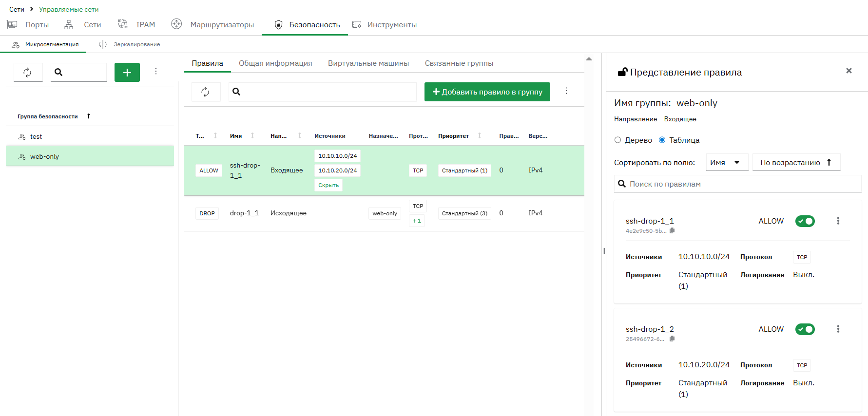Open the Routers icon
The width and height of the screenshot is (868, 416).
coord(176,24)
